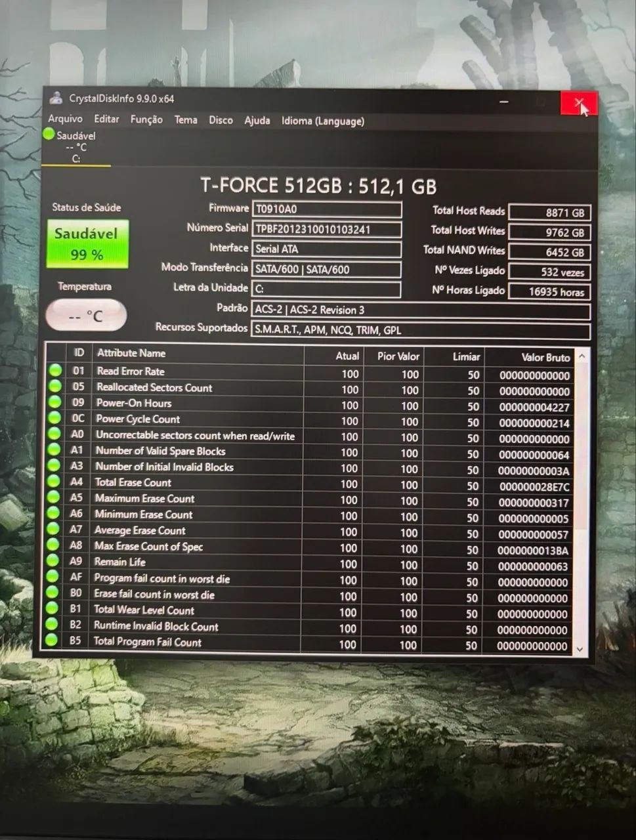Click the status circle for Power-On Hours
636x840 pixels.
coord(55,402)
